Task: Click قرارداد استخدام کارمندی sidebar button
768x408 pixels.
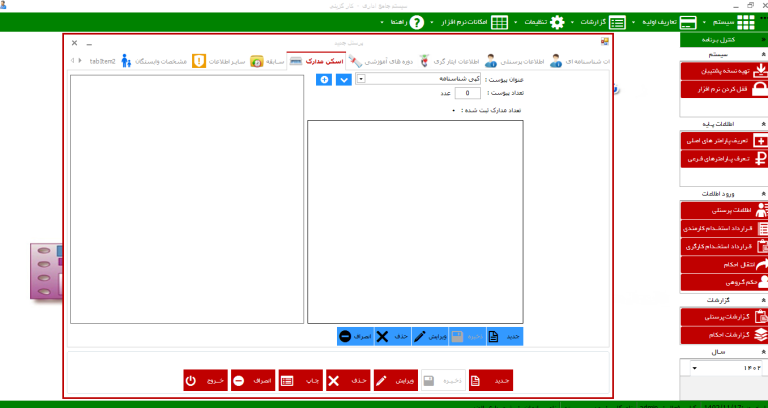Action: pos(724,228)
